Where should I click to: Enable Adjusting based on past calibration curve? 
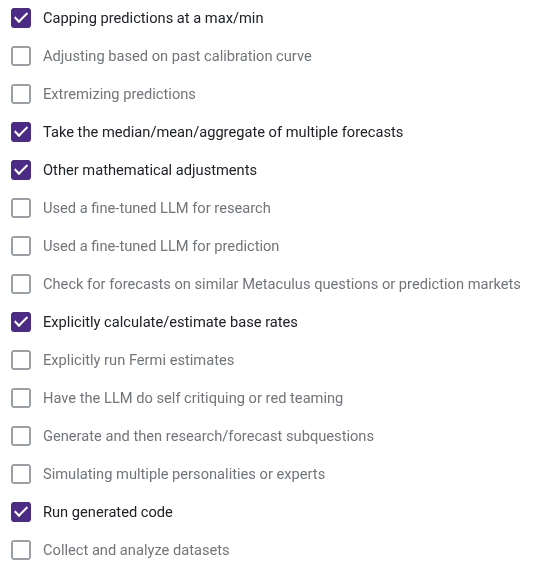point(21,56)
